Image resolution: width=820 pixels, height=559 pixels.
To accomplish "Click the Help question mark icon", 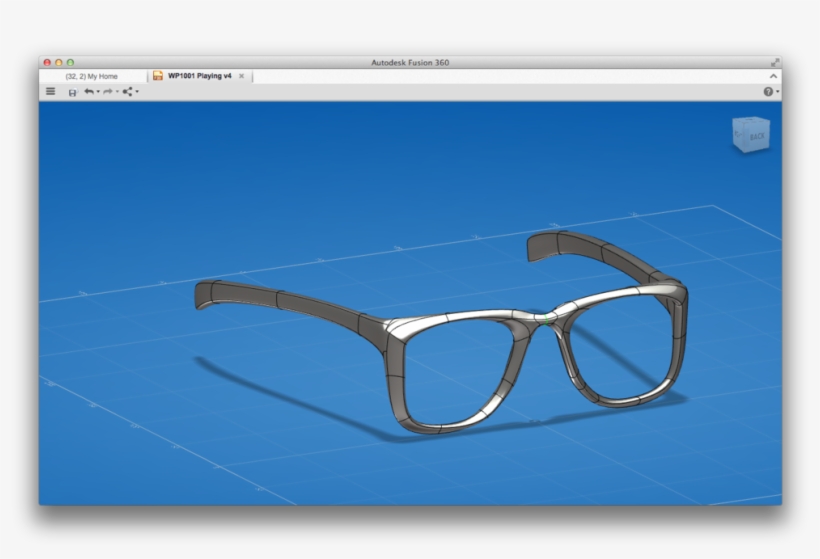I will [x=768, y=91].
